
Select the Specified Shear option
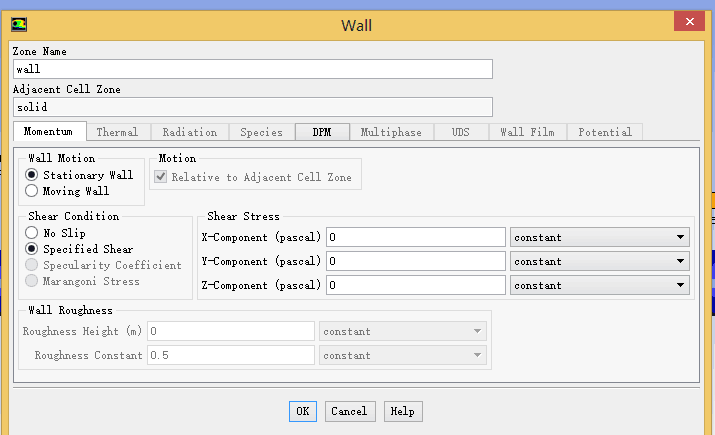(x=32, y=249)
